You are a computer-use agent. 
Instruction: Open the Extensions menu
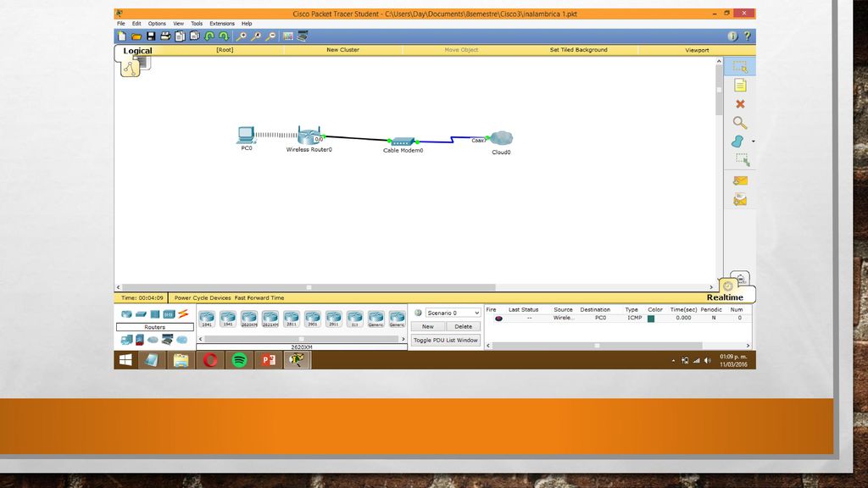coord(222,24)
